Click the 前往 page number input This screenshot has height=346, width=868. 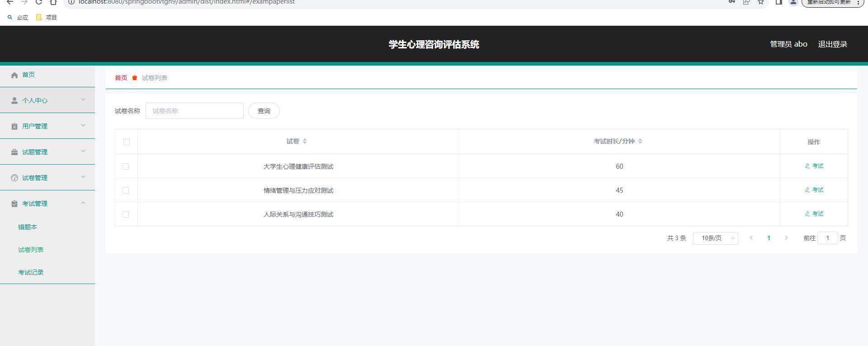(828, 238)
